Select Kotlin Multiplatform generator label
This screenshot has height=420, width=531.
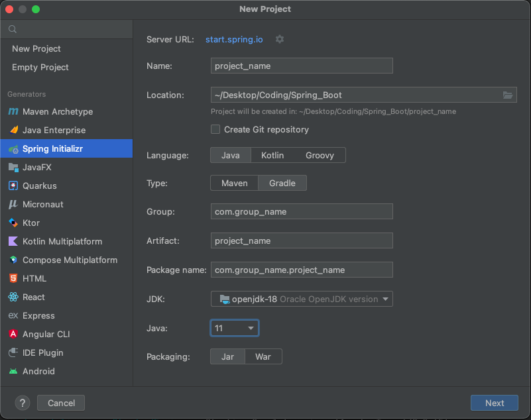(x=62, y=241)
